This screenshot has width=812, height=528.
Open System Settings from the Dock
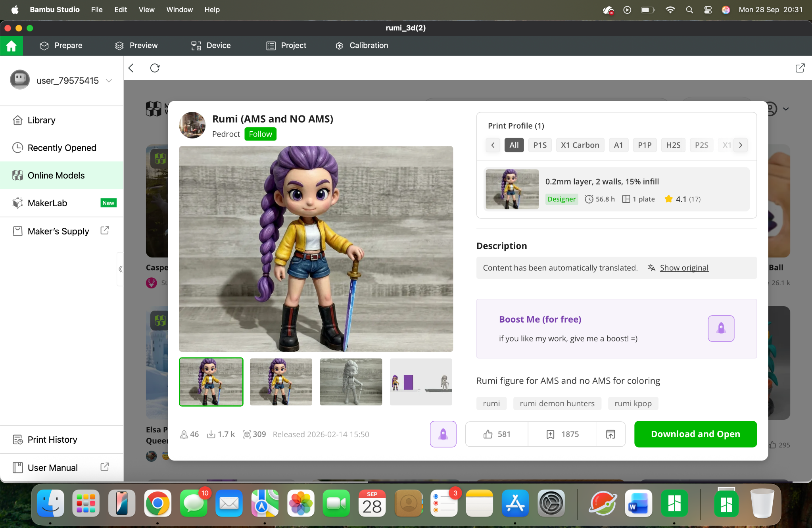[x=551, y=503]
